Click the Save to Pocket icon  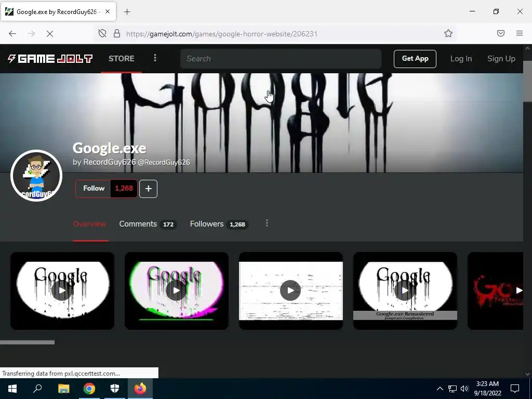[x=500, y=33]
